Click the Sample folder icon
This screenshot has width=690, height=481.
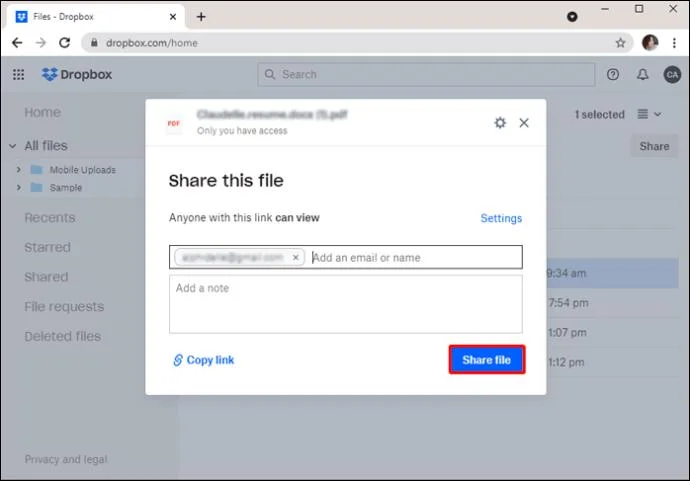click(x=37, y=187)
